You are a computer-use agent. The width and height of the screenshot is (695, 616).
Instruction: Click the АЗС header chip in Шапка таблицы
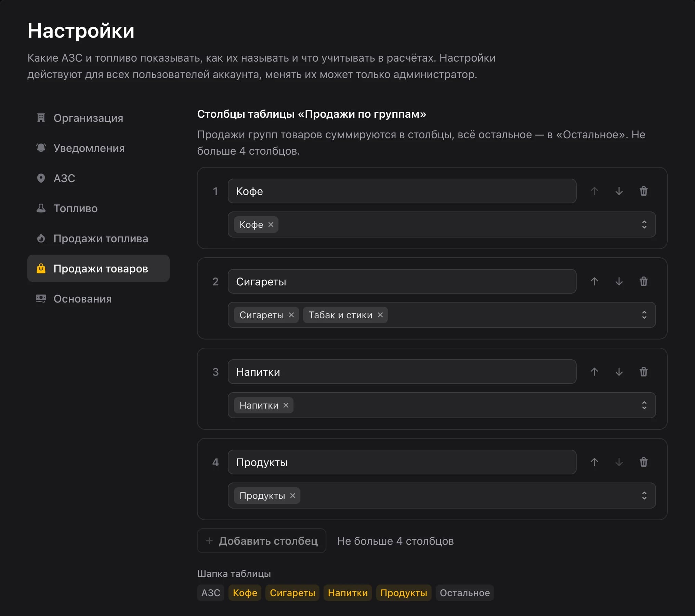211,593
